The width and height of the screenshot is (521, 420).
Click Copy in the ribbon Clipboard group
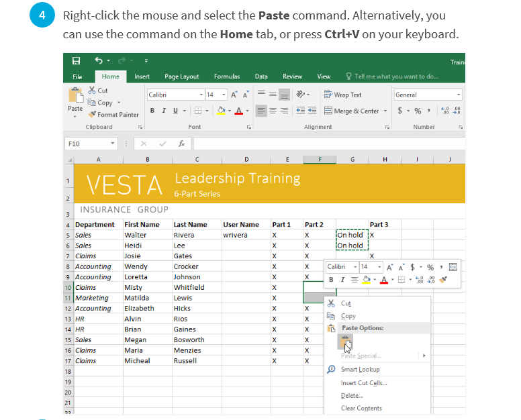click(x=100, y=103)
